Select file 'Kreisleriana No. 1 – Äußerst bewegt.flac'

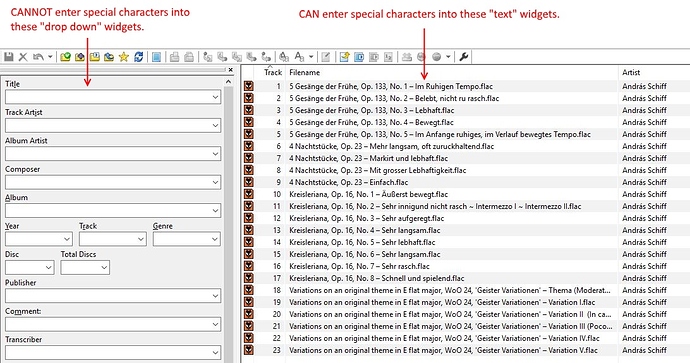coord(368,194)
